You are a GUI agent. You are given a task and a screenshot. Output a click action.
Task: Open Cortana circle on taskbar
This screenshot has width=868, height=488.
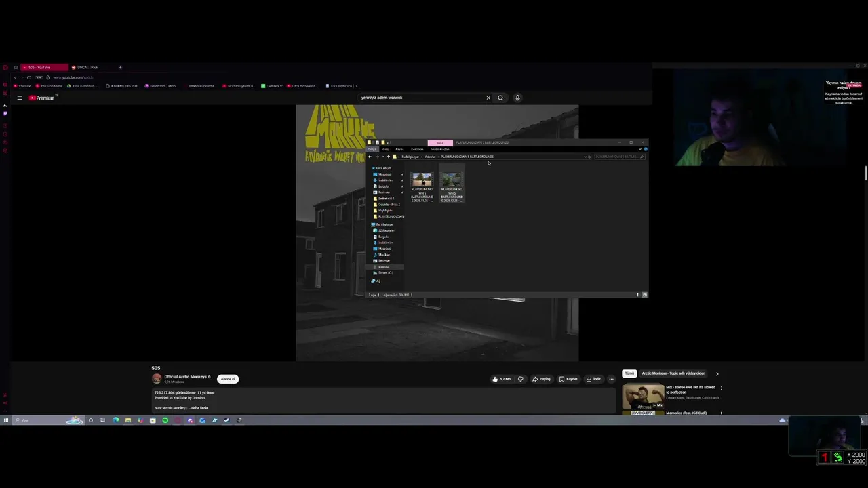point(90,420)
